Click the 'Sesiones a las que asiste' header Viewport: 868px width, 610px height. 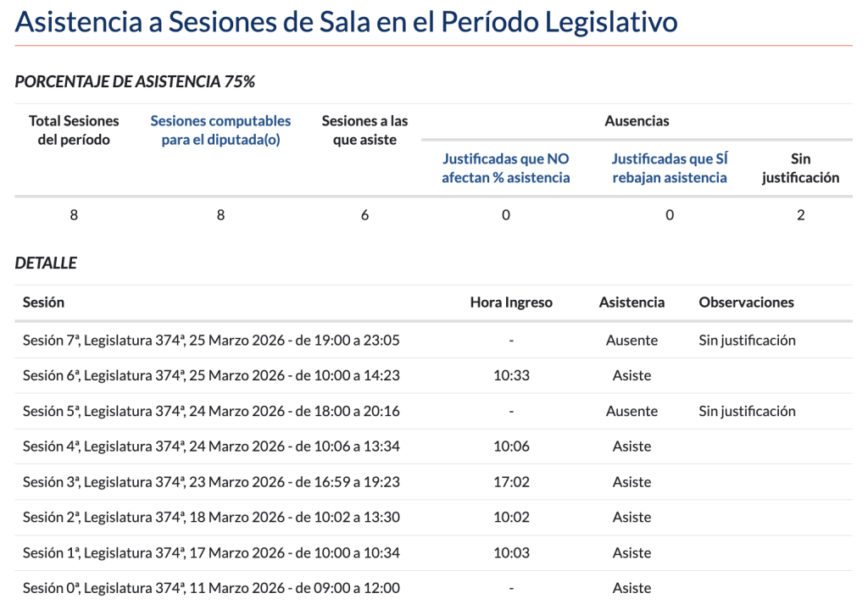364,130
